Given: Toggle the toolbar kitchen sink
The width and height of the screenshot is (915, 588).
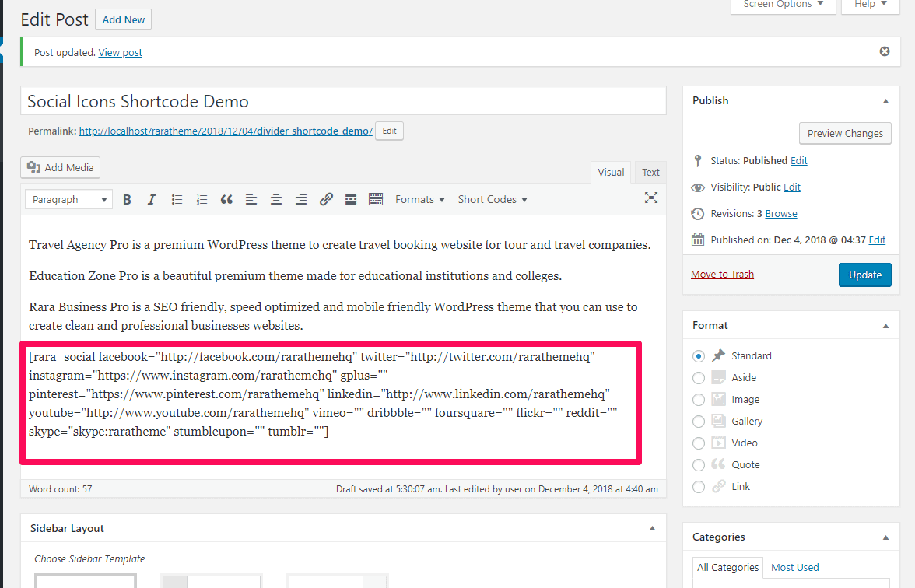Looking at the screenshot, I should coord(376,200).
